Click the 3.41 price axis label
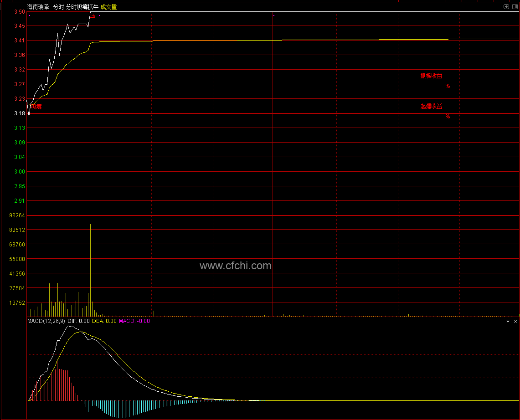This screenshot has height=420, width=520. coord(20,41)
